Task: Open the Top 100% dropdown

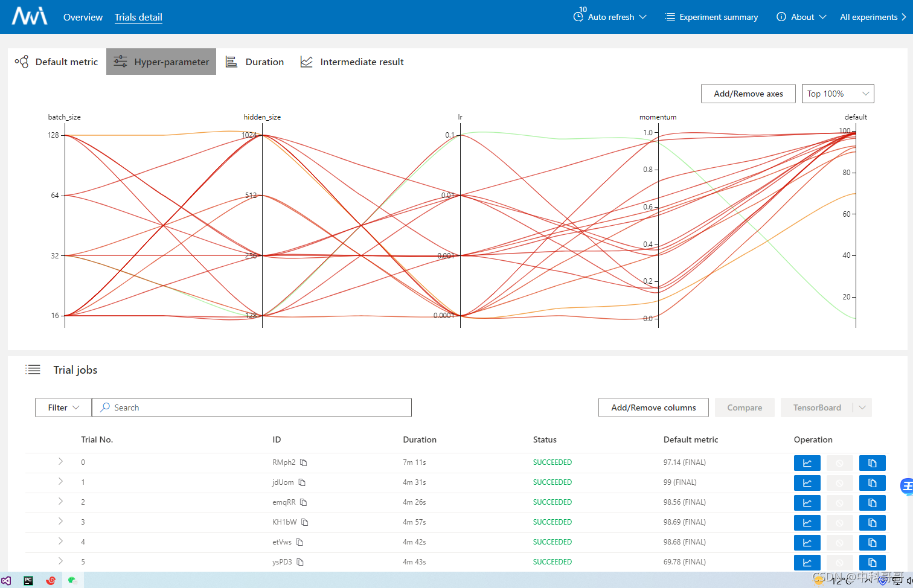Action: pyautogui.click(x=838, y=94)
